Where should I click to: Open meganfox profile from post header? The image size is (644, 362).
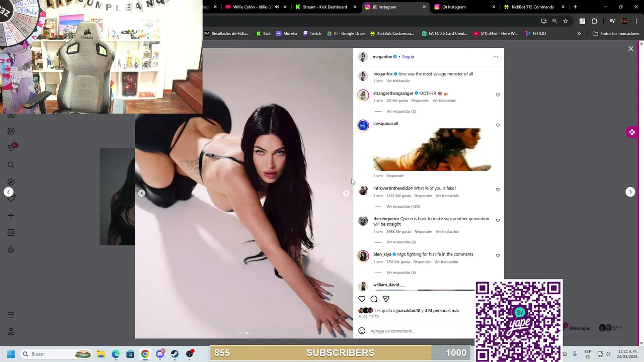tap(382, 57)
